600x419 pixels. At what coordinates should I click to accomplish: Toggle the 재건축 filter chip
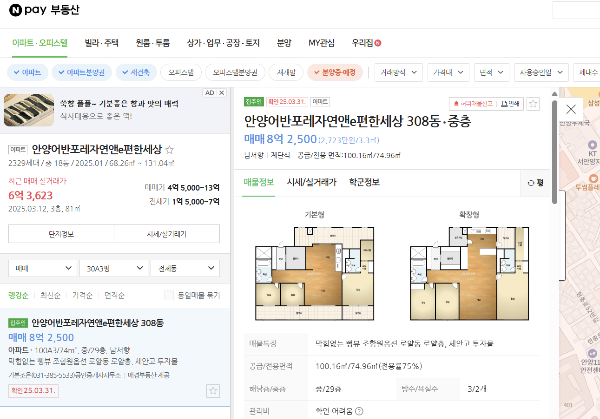136,72
